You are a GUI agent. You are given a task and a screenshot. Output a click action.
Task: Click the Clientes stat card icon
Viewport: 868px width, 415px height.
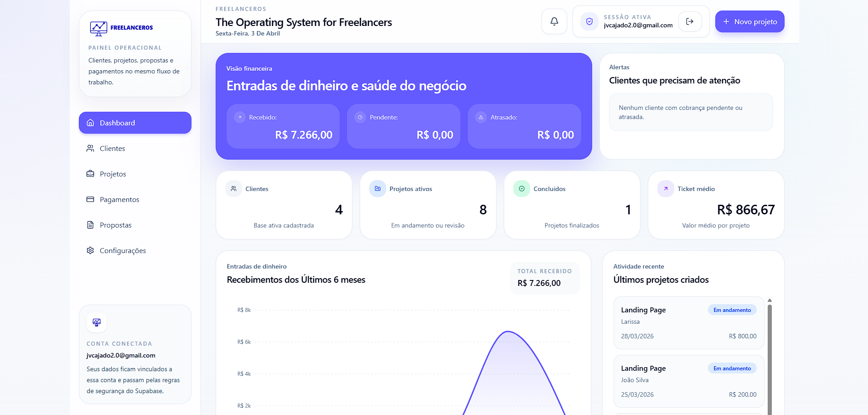pyautogui.click(x=233, y=188)
